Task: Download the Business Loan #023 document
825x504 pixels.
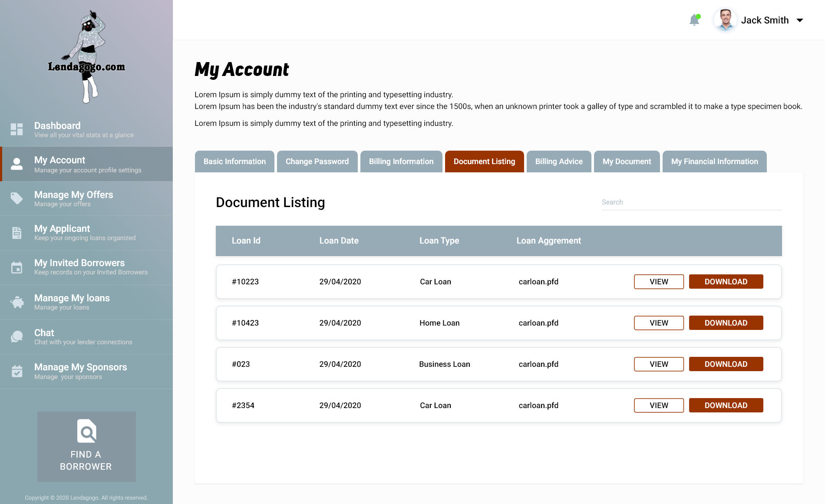Action: (x=726, y=364)
